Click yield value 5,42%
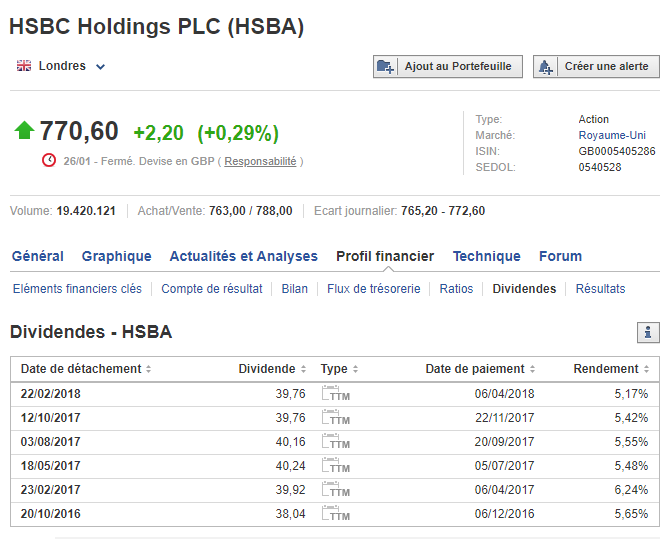The image size is (670, 539). tap(632, 418)
